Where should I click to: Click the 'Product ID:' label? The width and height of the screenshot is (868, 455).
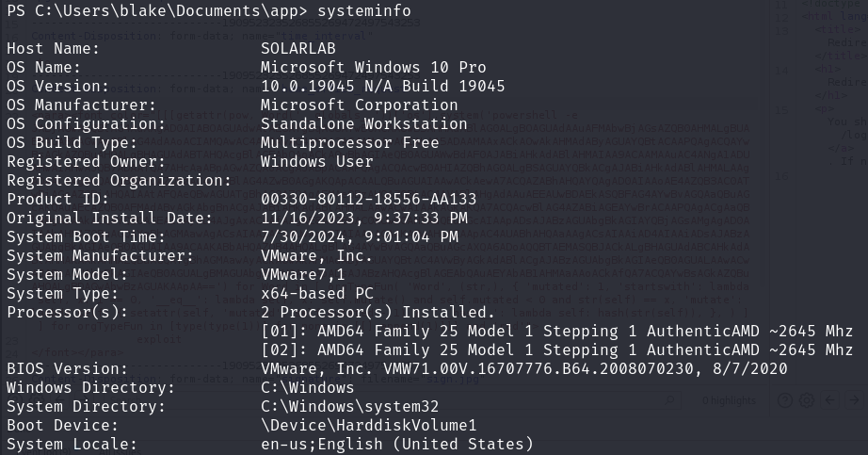click(x=58, y=200)
